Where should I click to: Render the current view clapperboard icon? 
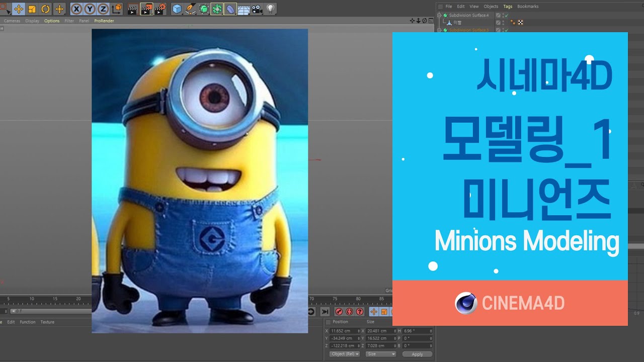[x=133, y=9]
